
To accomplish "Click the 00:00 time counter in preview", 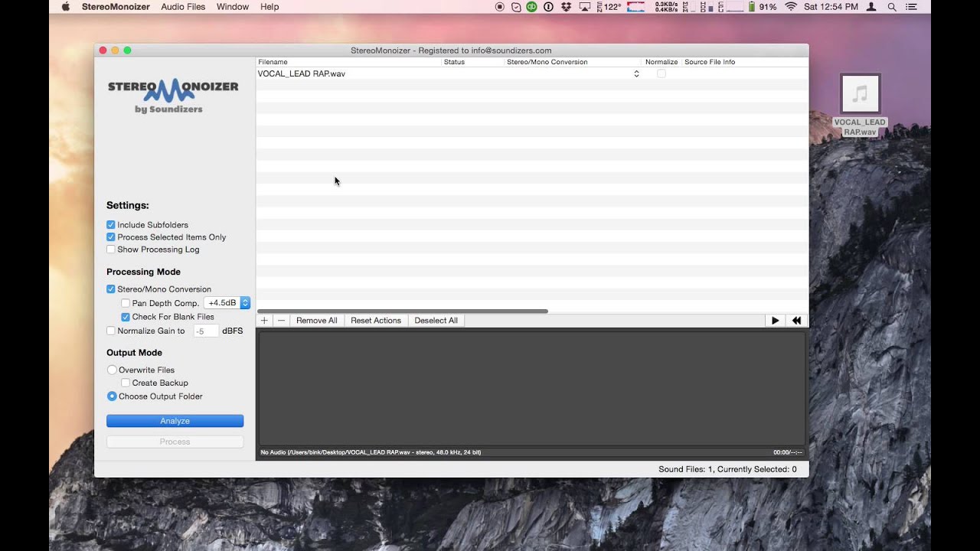I will (x=788, y=452).
